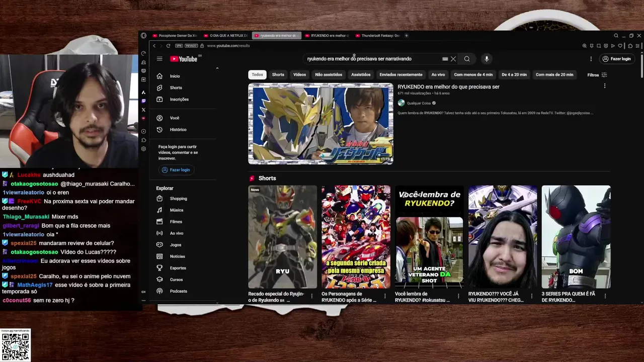Select the De 4 a 20 min chip
This screenshot has height=362, width=644.
[514, 75]
